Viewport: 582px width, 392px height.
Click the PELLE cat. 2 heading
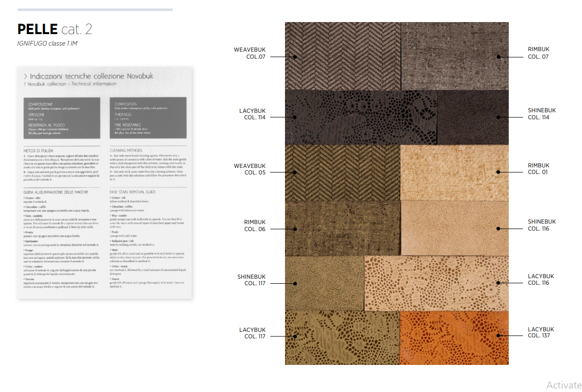[x=55, y=30]
